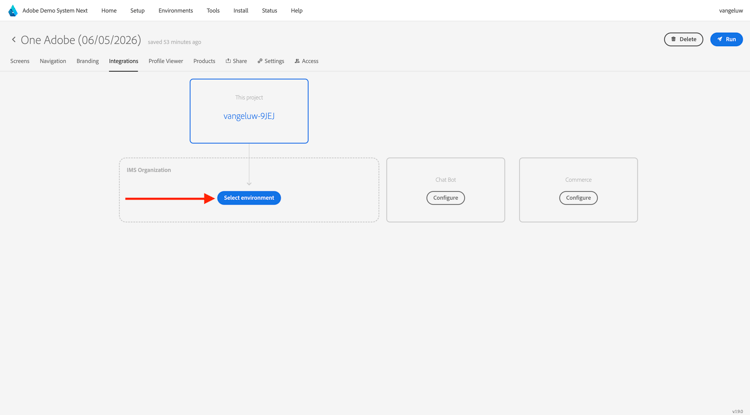The width and height of the screenshot is (750, 415).
Task: Switch to the Products tab
Action: 204,61
